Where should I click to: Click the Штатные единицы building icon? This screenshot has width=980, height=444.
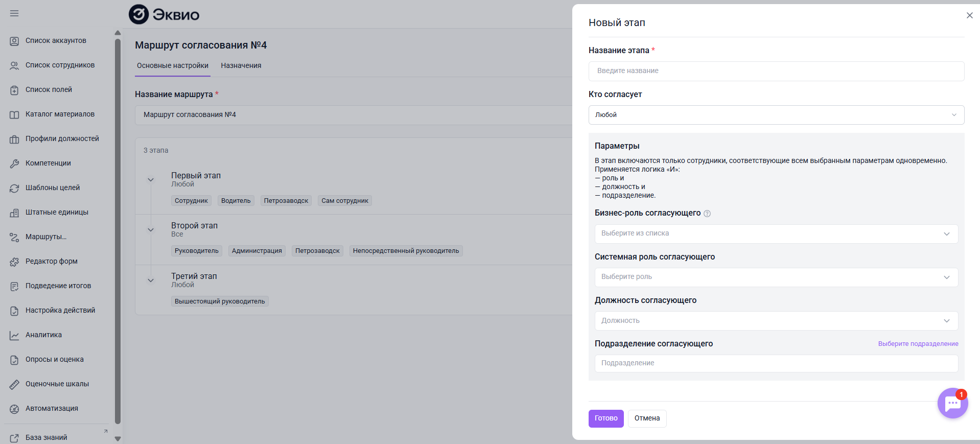(x=14, y=213)
